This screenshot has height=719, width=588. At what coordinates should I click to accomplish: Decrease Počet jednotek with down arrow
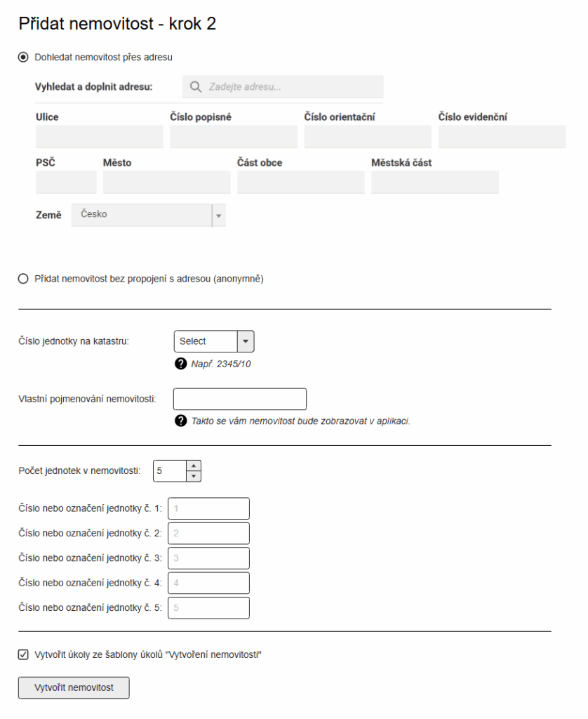[x=194, y=477]
